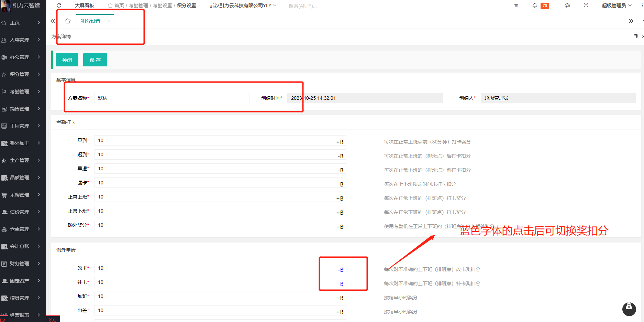Click the 方案名称 input field
644x322 pixels.
tap(171, 98)
